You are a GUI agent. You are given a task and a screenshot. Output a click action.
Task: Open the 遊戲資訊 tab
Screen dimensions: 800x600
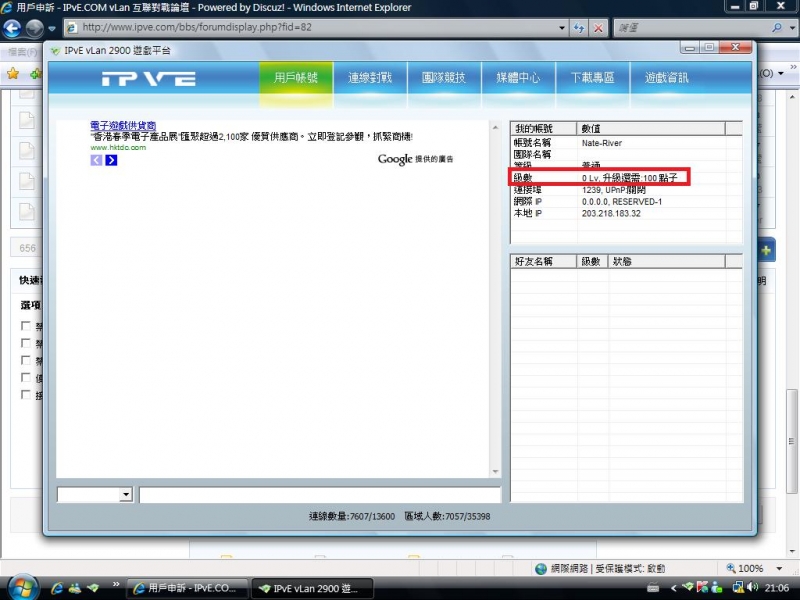click(x=666, y=78)
